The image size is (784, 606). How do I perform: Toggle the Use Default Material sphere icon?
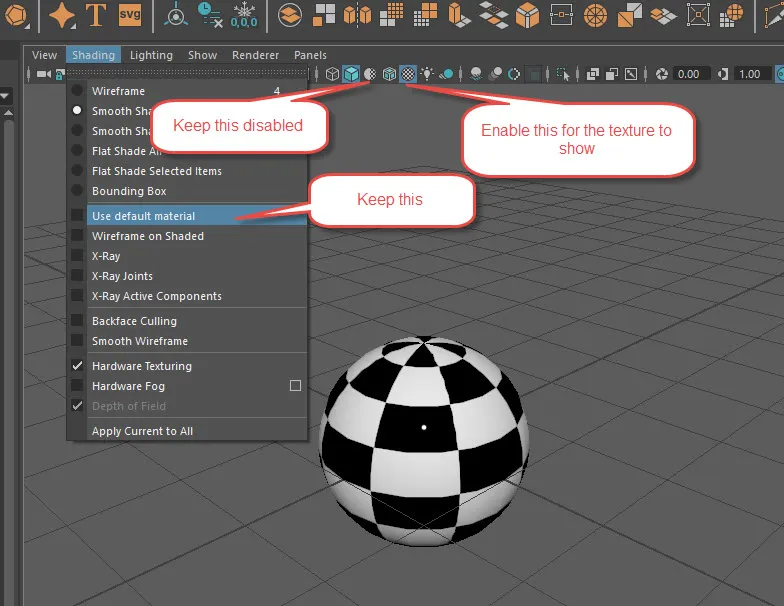[370, 74]
